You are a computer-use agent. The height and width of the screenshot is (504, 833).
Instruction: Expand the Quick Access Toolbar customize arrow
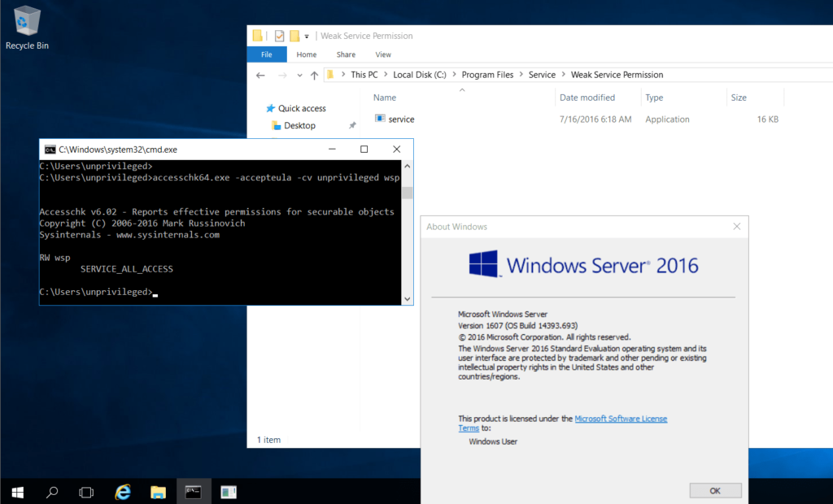click(x=307, y=37)
